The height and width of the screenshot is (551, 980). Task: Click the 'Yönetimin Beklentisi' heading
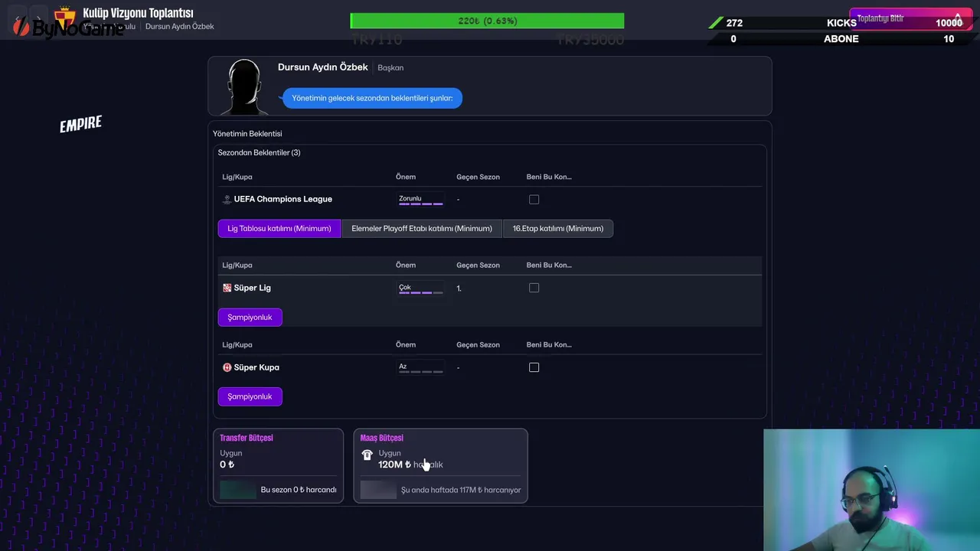[x=247, y=133]
